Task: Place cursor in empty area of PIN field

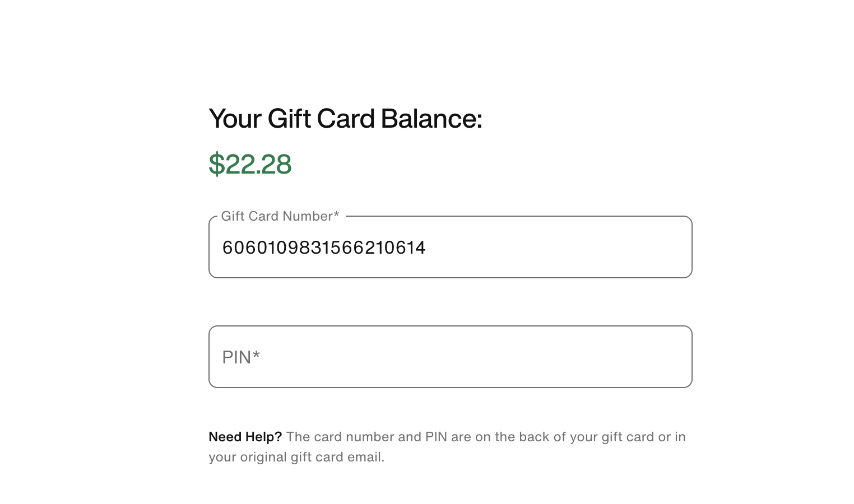Action: tap(476, 357)
